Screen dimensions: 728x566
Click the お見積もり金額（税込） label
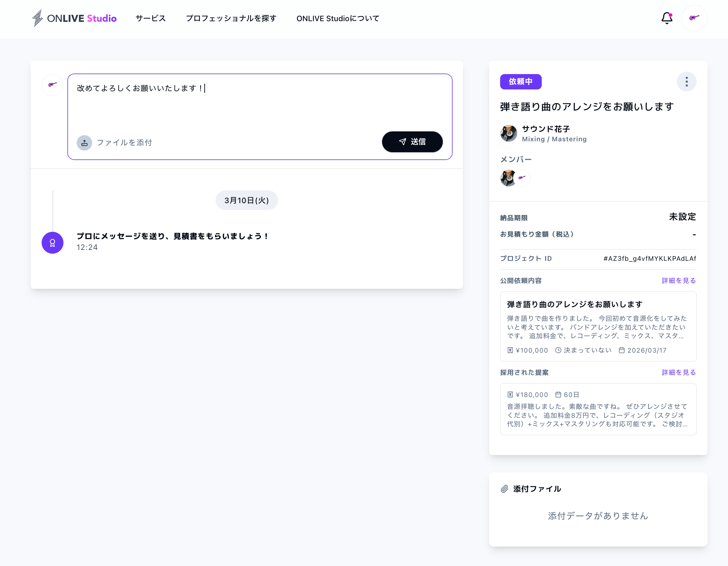pos(537,234)
